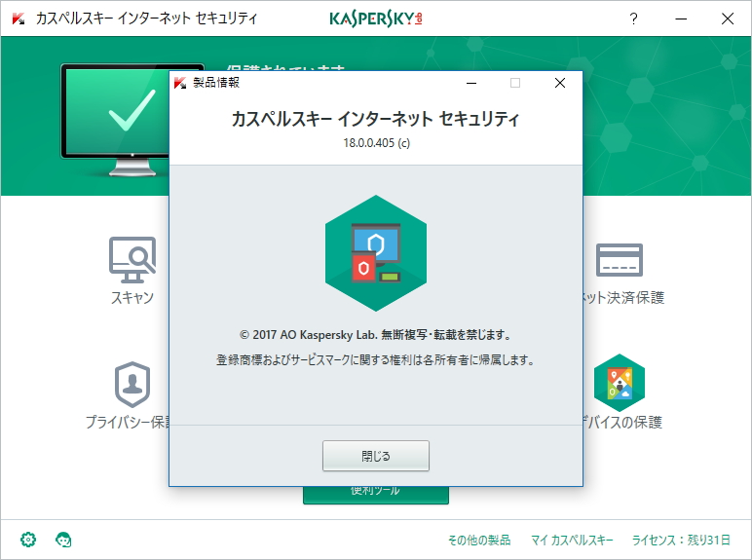Click the 便利ツール button behind the dialog

376,495
